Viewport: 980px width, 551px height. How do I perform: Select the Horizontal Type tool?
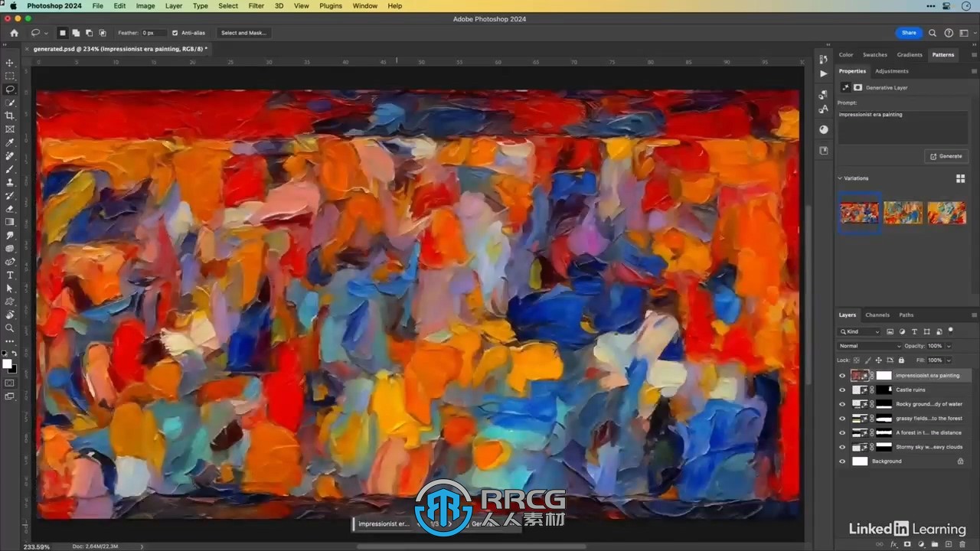(x=10, y=275)
